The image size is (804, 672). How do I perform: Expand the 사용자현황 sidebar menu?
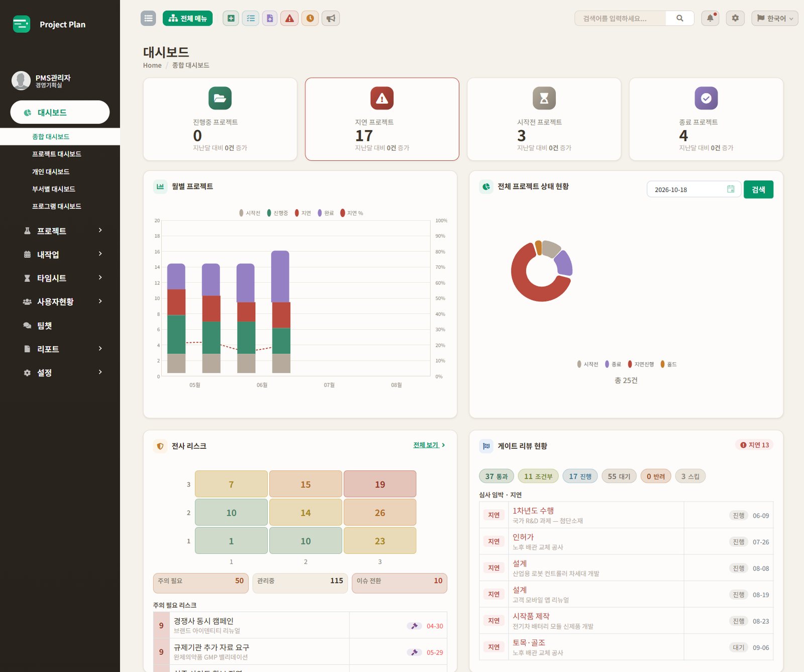click(63, 302)
